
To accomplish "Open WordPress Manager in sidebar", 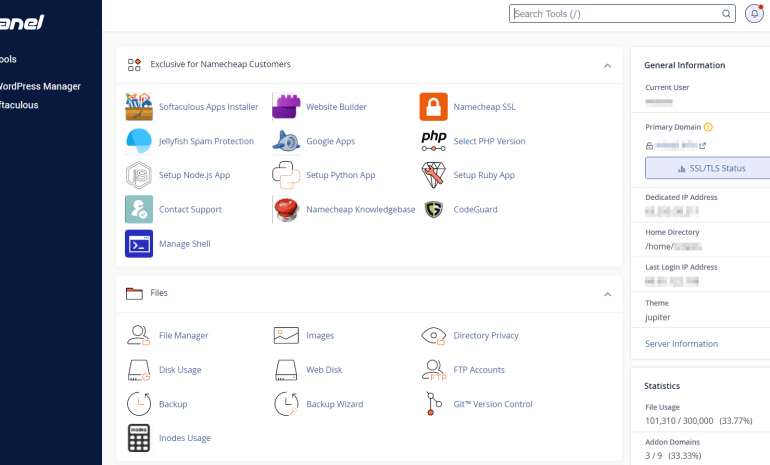I will (40, 86).
